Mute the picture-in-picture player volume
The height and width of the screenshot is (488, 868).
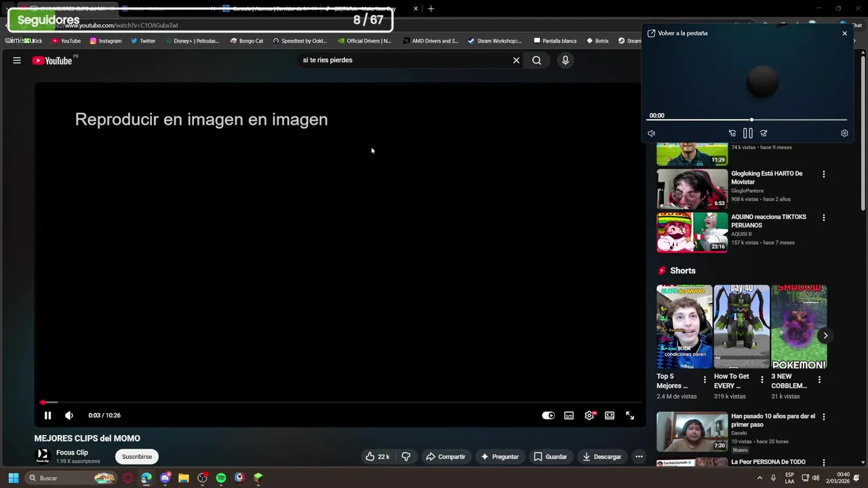652,134
